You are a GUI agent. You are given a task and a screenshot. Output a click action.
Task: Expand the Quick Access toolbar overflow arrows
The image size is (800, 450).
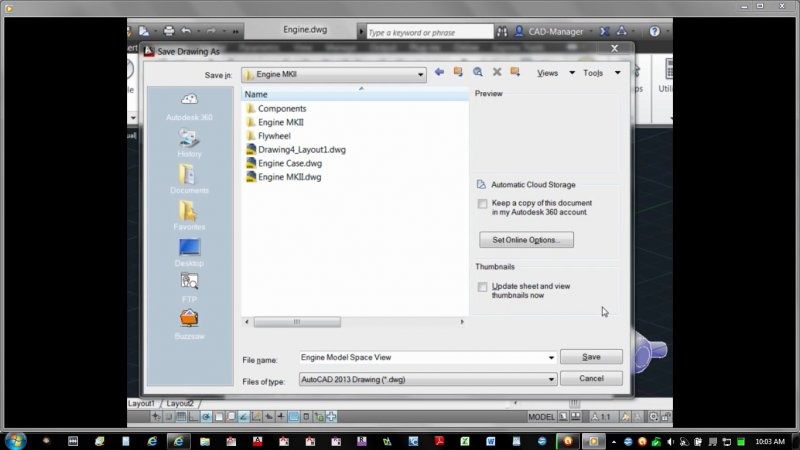(x=236, y=32)
